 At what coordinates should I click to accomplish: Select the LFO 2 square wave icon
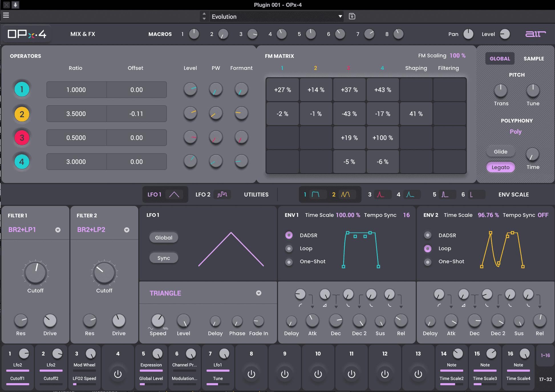[x=222, y=194]
